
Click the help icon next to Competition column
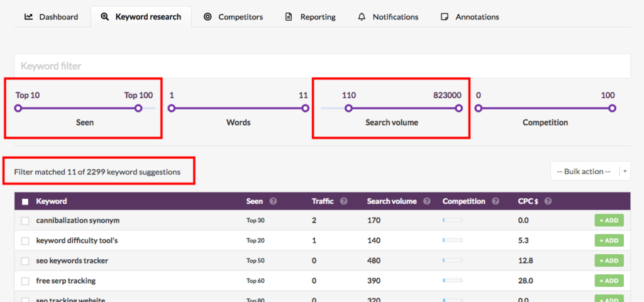point(496,201)
